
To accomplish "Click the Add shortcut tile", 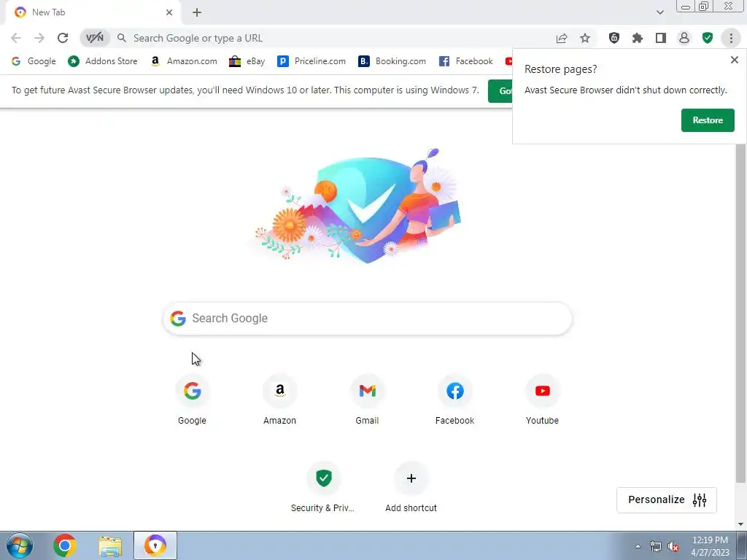I will point(411,487).
